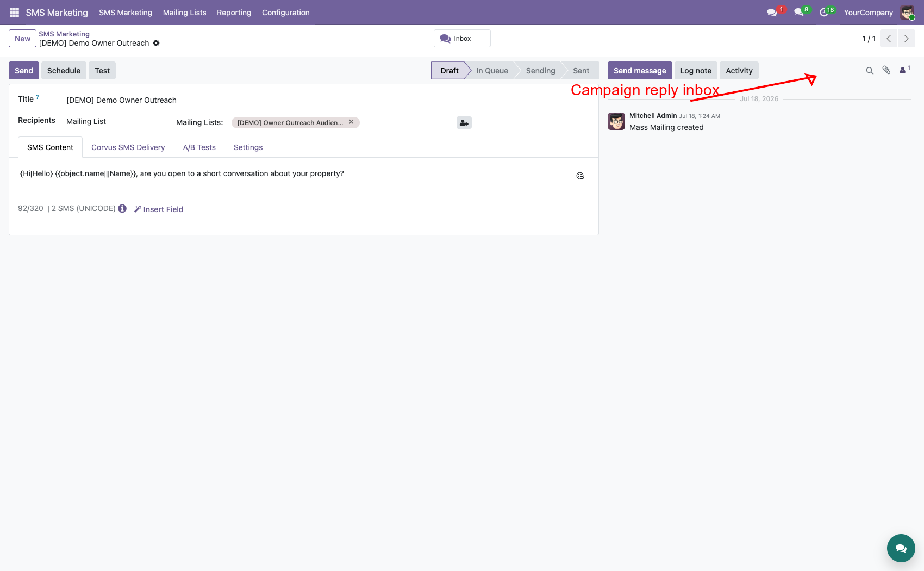Viewport: 924px width, 571px height.
Task: Open the apps grid menu icon
Action: (14, 12)
